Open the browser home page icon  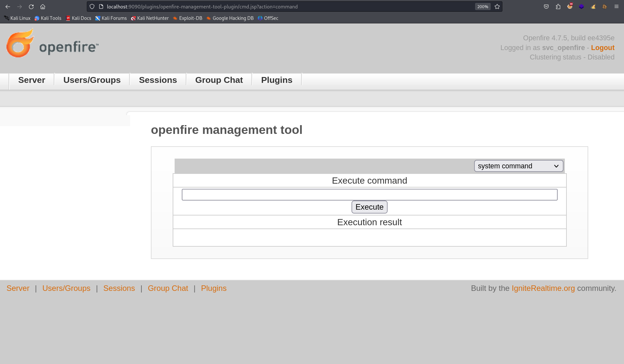tap(43, 6)
